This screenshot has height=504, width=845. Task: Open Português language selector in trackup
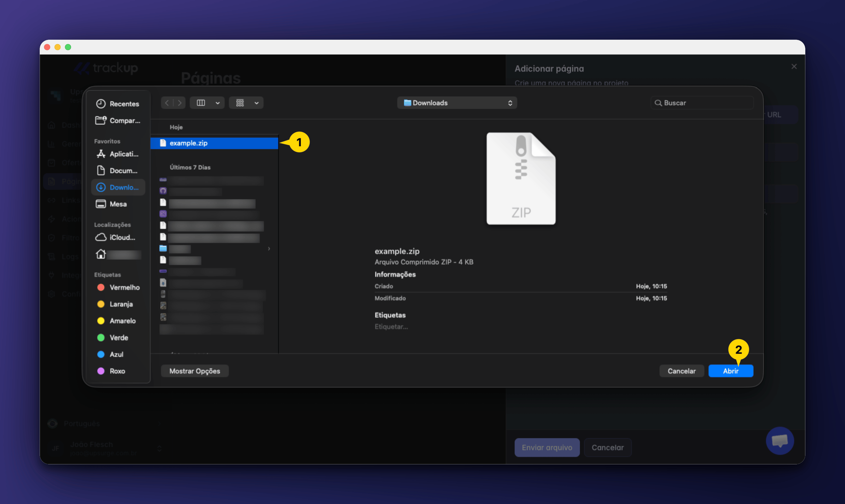[104, 424]
